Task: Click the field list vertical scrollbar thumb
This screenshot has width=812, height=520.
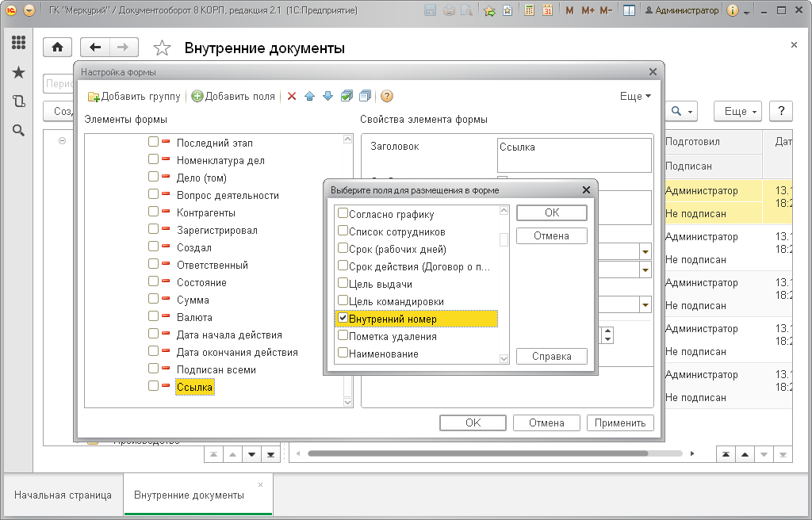Action: (504, 240)
